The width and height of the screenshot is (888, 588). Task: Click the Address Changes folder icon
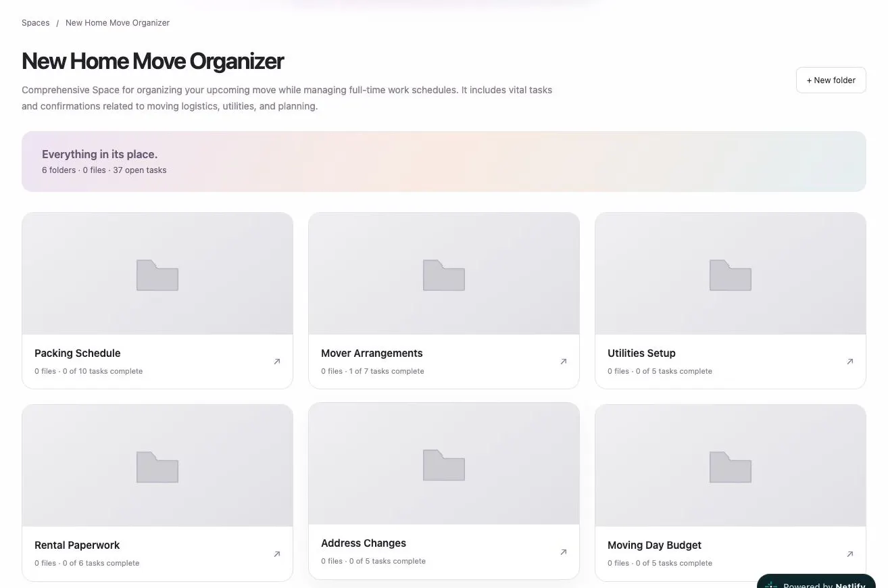click(x=444, y=465)
